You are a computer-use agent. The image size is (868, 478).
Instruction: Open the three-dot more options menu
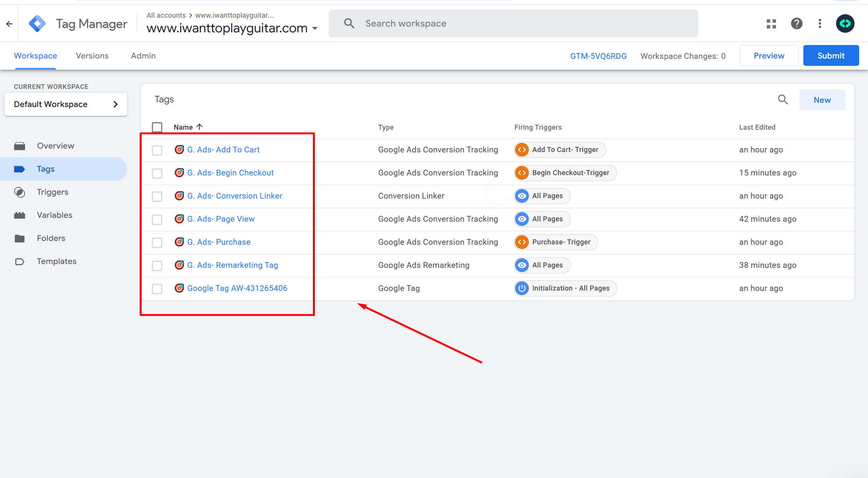(x=820, y=24)
